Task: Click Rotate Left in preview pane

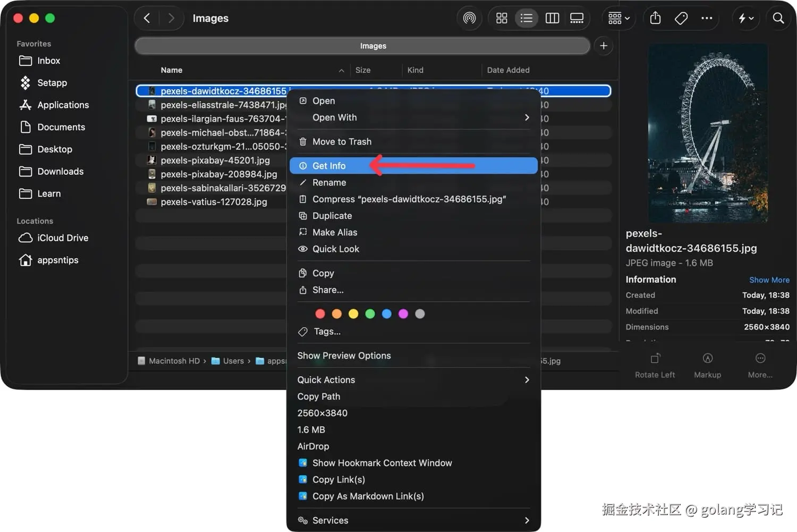Action: click(x=655, y=366)
